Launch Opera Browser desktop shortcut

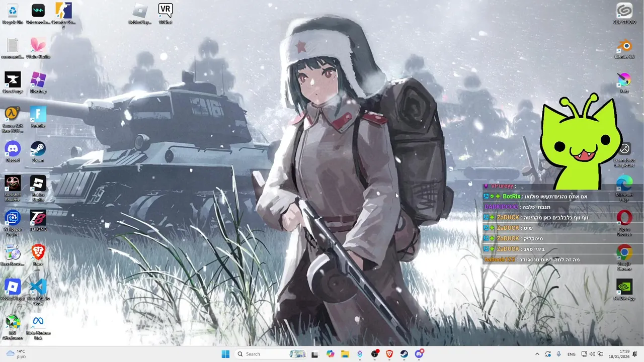click(x=624, y=223)
